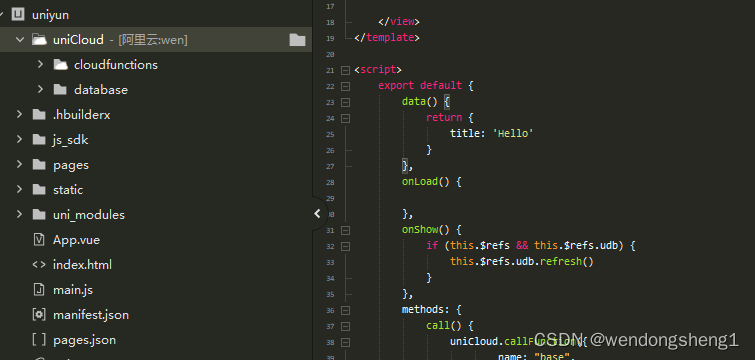Image resolution: width=755 pixels, height=360 pixels.
Task: Fold callFunction block at line 38
Action: [x=345, y=342]
